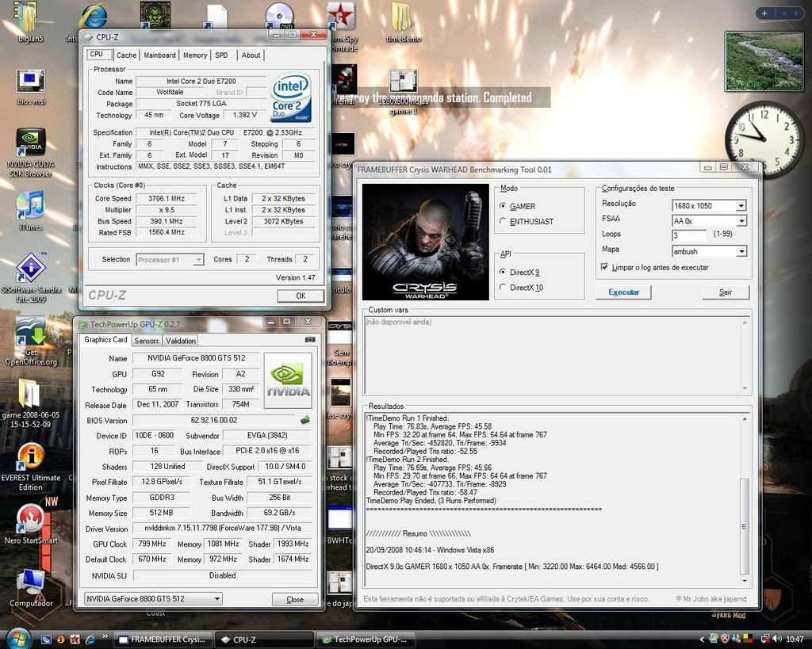Viewport: 812px width, 649px height.
Task: Click Close button in GPU-Z
Action: point(295,599)
